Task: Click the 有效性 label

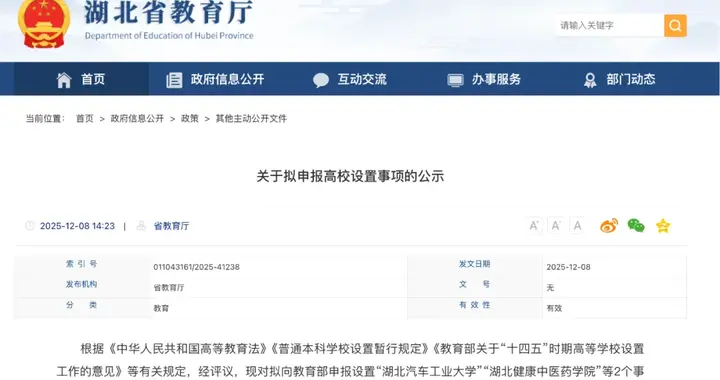Action: pos(474,305)
